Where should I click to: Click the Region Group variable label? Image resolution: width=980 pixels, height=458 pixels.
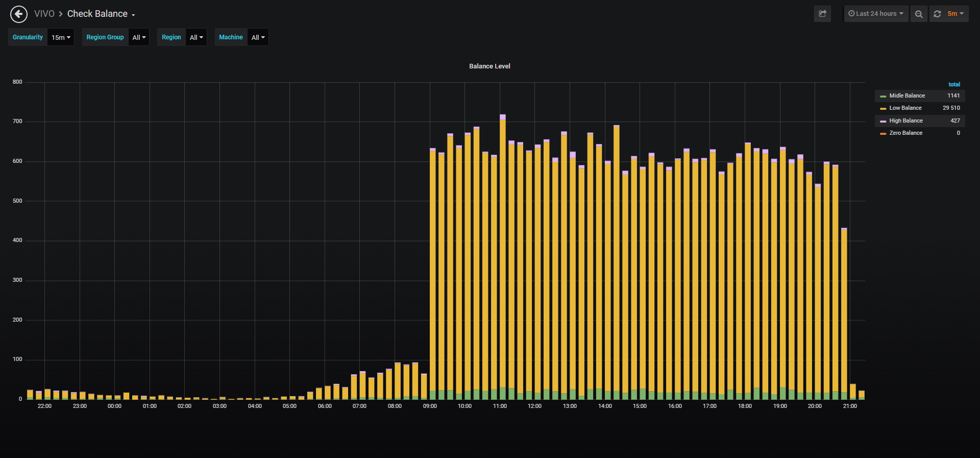(105, 37)
